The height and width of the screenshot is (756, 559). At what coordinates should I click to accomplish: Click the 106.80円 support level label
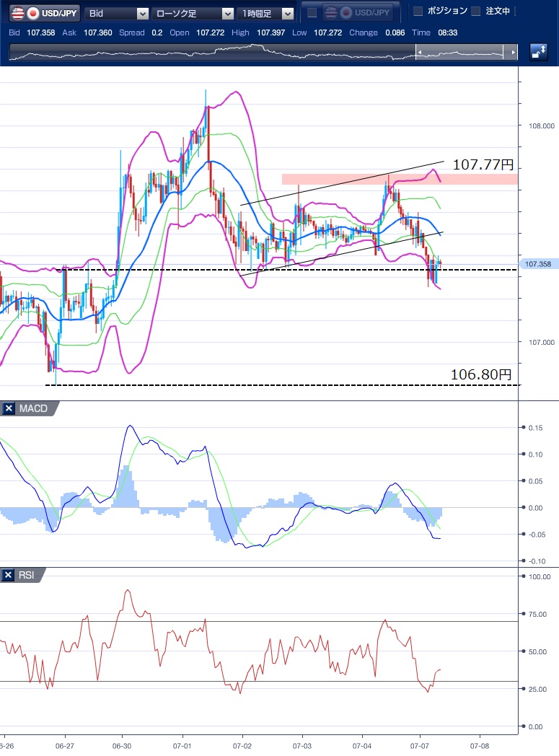pos(480,374)
